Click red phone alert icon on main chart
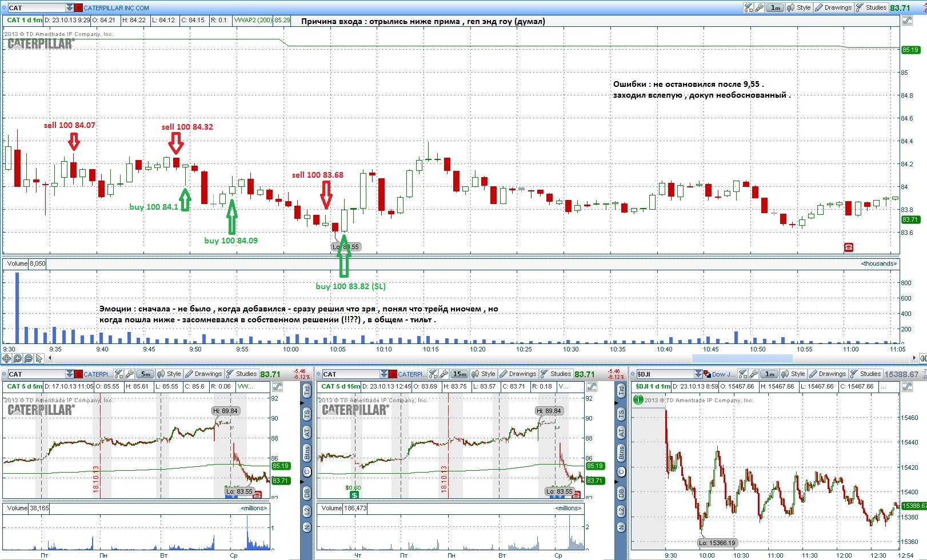The width and height of the screenshot is (927, 560). click(x=848, y=247)
